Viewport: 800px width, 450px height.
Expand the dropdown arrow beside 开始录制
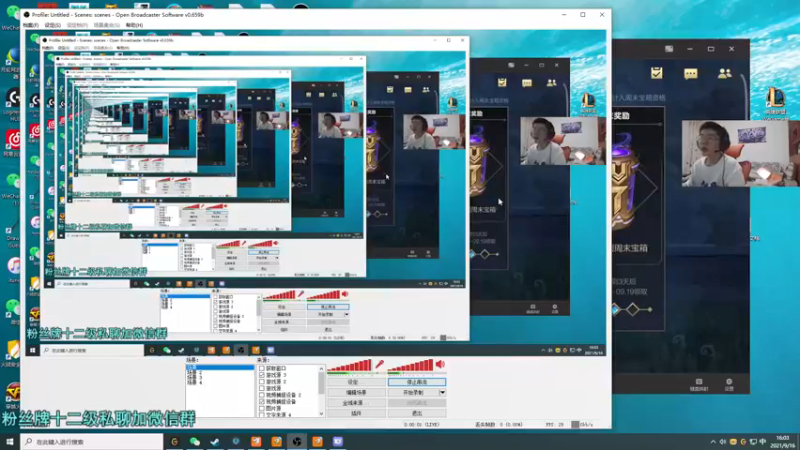442,392
